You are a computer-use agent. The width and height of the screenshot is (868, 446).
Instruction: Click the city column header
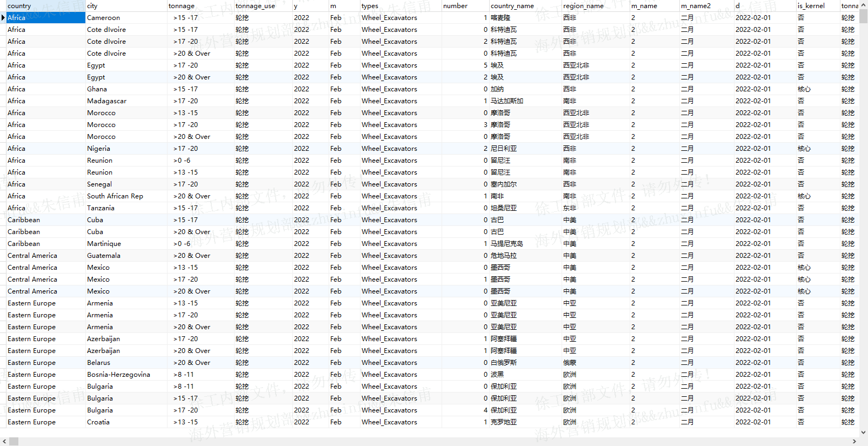(x=125, y=6)
